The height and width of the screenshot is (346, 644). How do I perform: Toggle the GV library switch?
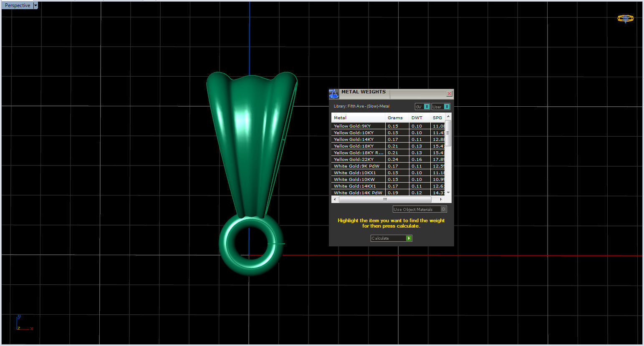pyautogui.click(x=422, y=107)
